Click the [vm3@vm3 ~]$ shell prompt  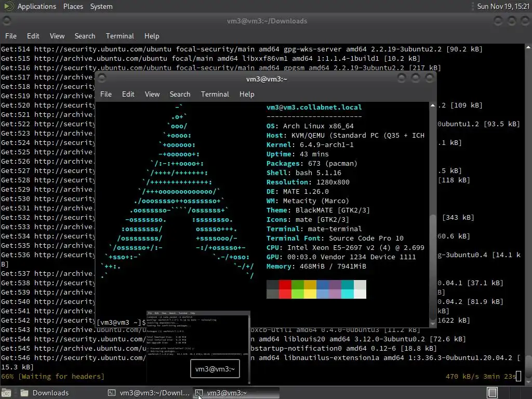[121, 322]
